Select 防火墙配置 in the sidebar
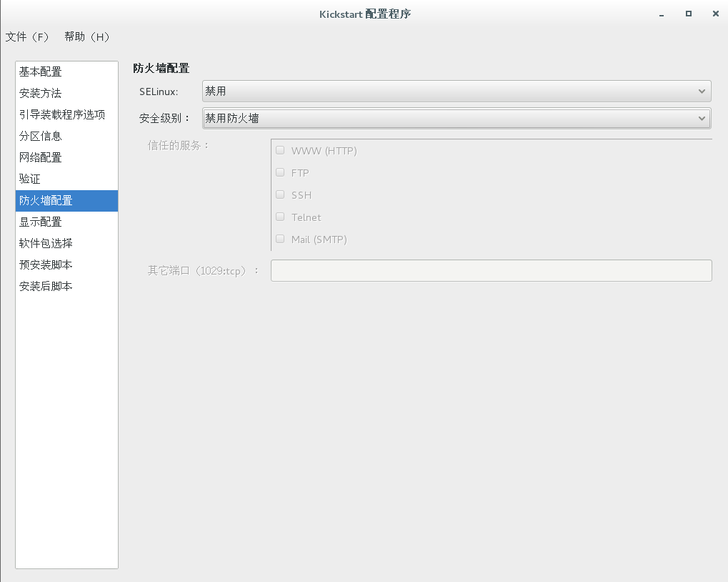The image size is (728, 582). point(67,201)
